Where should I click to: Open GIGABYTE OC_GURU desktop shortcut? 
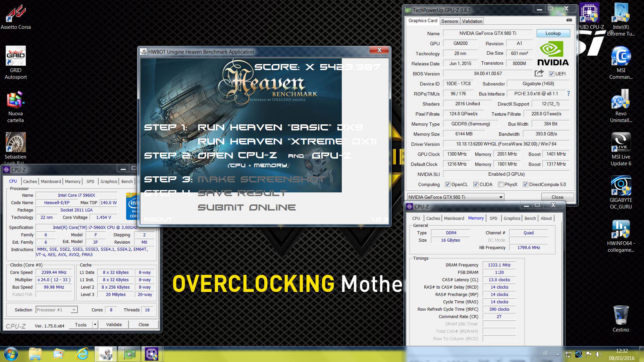621,192
